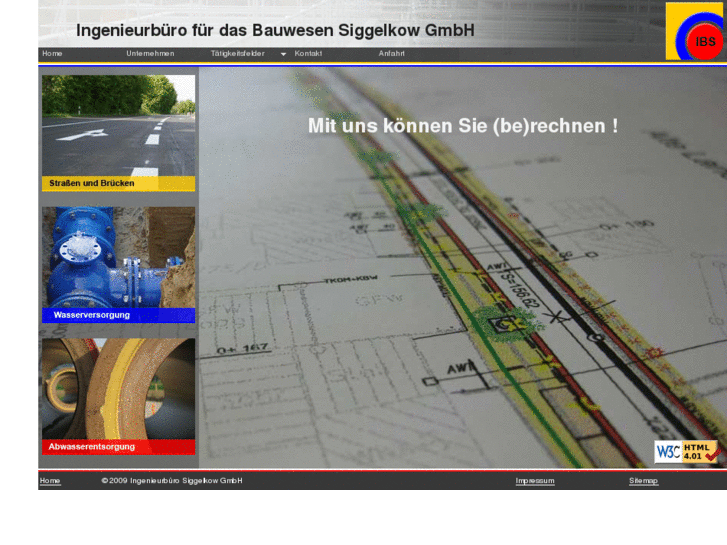
Task: Open the Sitemap link
Action: [x=644, y=481]
